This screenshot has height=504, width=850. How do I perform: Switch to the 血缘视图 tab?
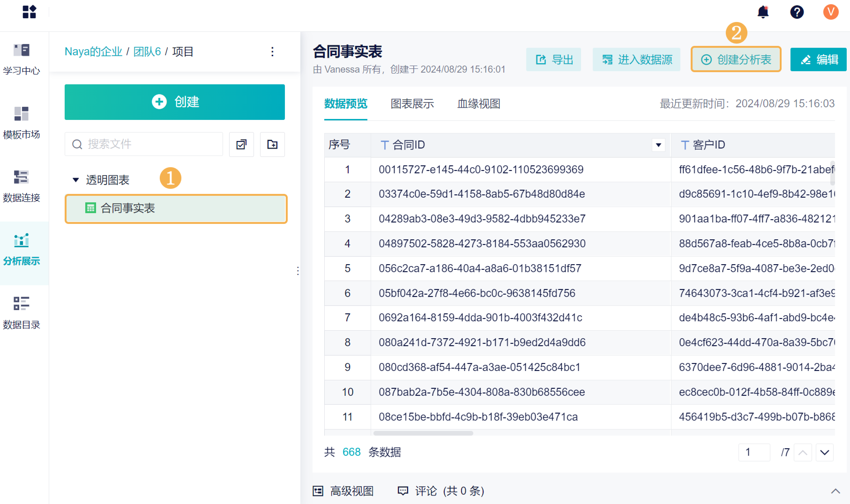coord(479,104)
